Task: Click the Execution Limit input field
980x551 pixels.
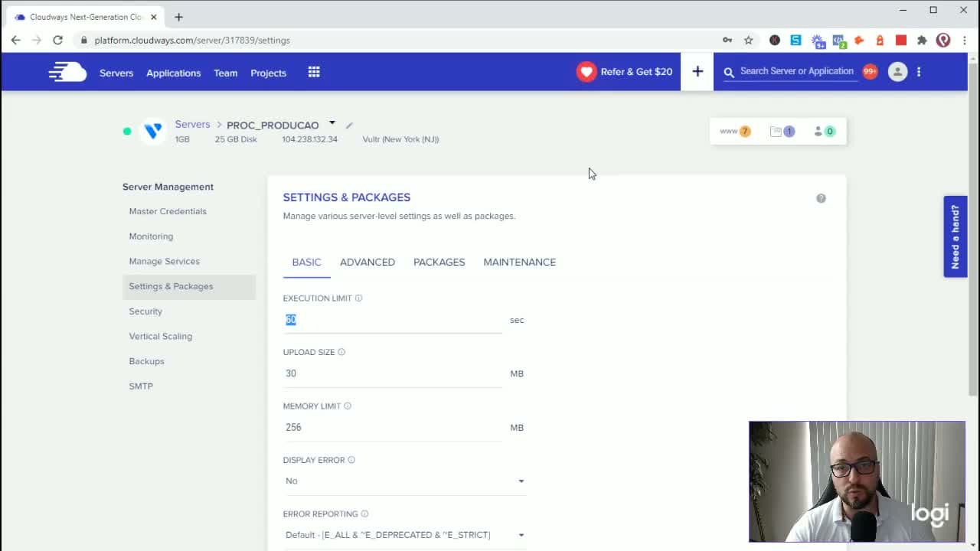Action: (x=392, y=320)
